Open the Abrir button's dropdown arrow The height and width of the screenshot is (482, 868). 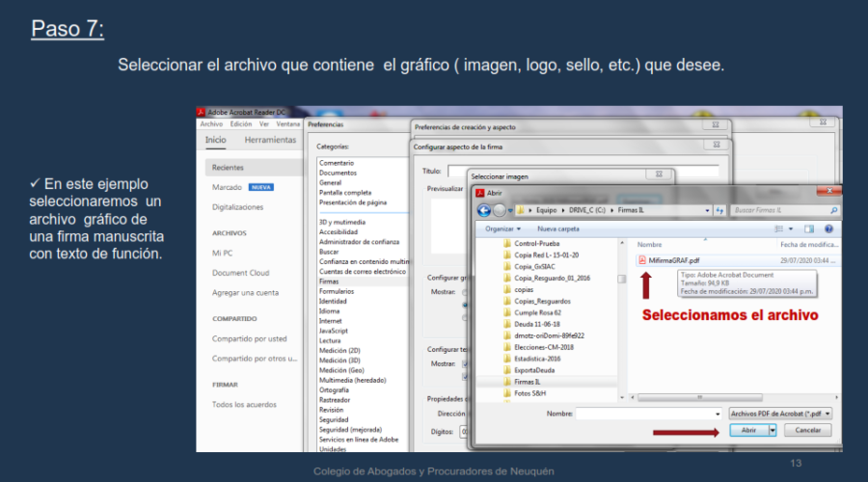(x=773, y=430)
